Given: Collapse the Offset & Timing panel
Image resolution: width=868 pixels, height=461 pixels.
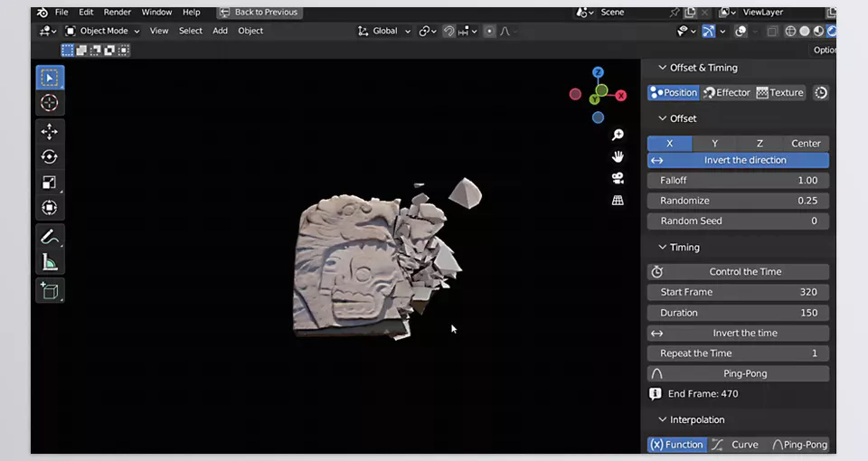Looking at the screenshot, I should coord(662,68).
